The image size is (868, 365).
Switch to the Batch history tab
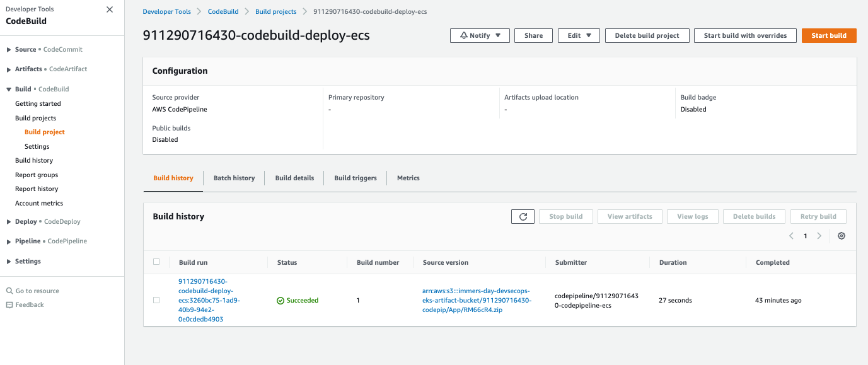(x=234, y=178)
